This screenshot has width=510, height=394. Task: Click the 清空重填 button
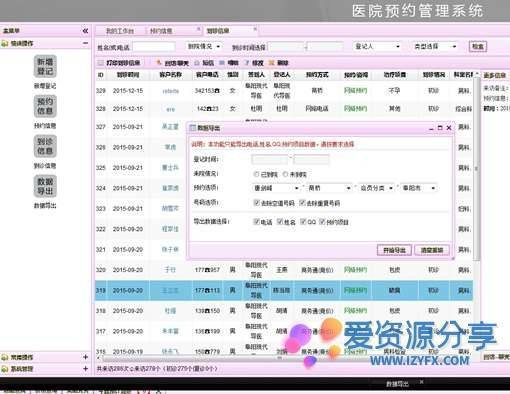click(x=432, y=250)
